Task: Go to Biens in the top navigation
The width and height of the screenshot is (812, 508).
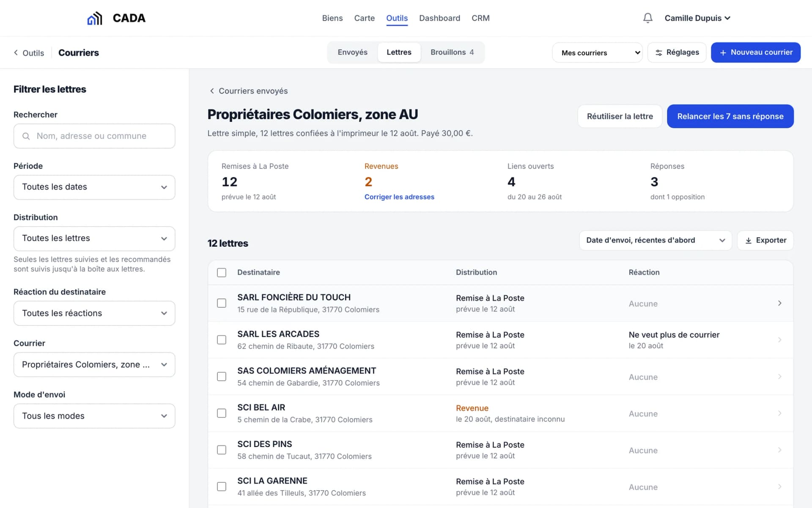Action: tap(332, 18)
